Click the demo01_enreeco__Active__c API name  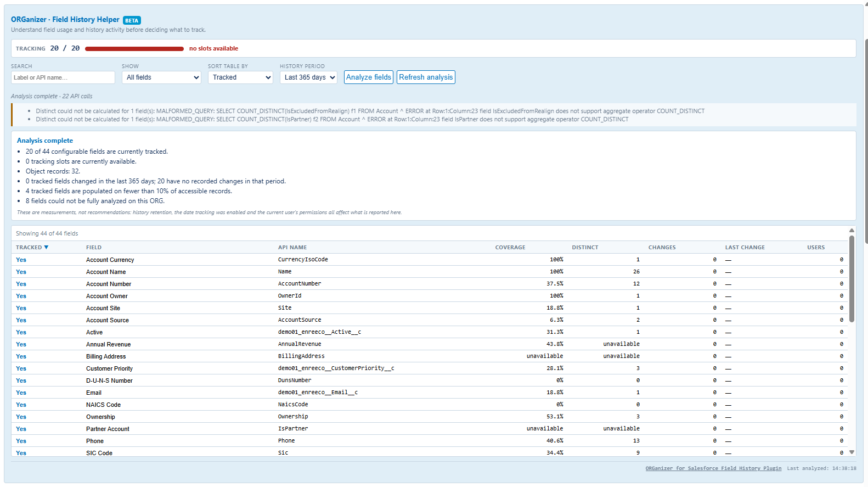point(319,332)
